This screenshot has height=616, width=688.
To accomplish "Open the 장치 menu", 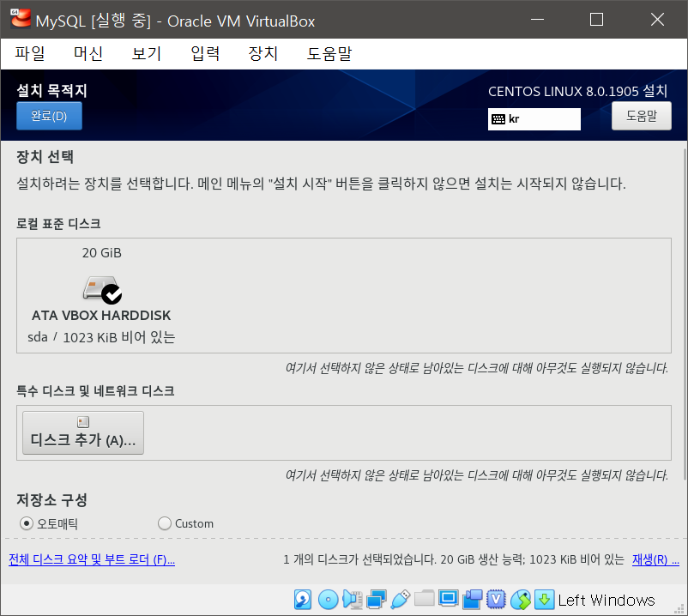I will [263, 53].
